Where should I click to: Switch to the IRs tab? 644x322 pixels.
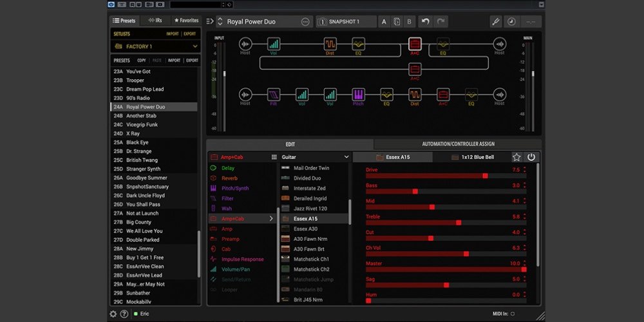[155, 21]
